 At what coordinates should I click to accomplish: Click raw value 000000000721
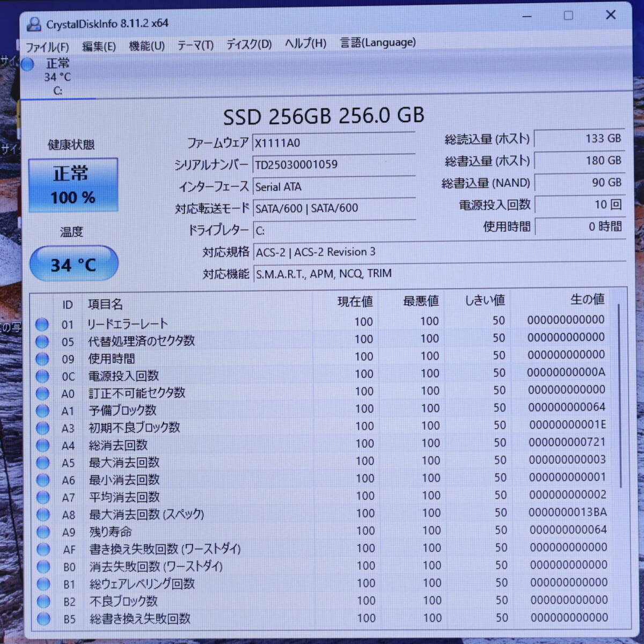(567, 442)
